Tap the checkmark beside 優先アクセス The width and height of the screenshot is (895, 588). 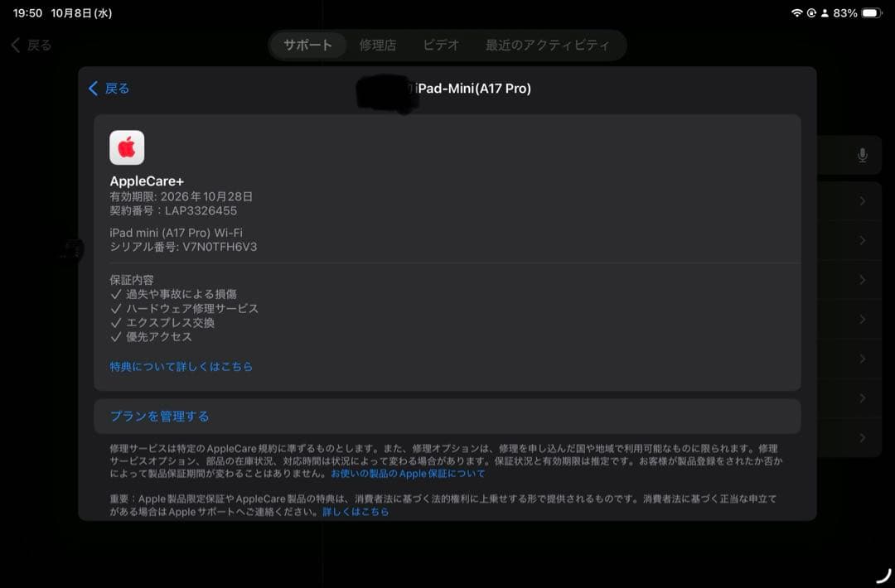pyautogui.click(x=116, y=336)
